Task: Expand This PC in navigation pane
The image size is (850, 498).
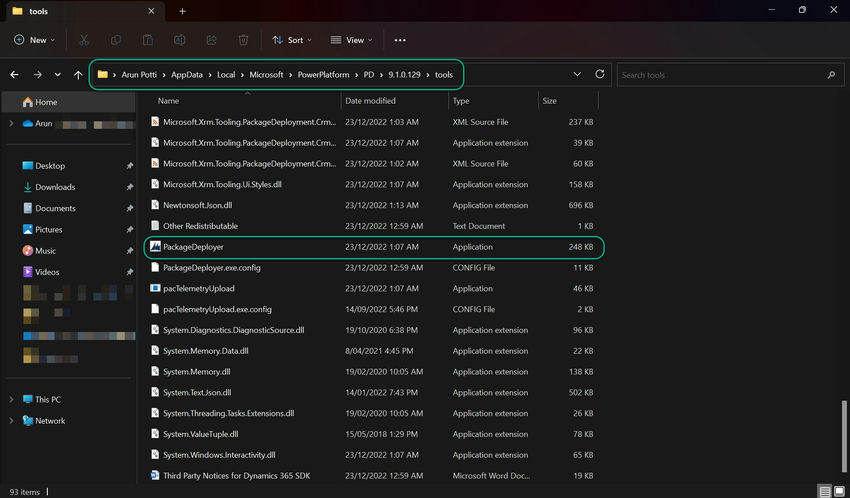Action: click(11, 399)
